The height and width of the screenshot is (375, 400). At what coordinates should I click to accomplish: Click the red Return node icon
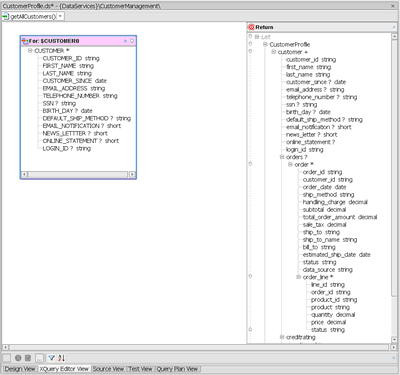pyautogui.click(x=251, y=27)
